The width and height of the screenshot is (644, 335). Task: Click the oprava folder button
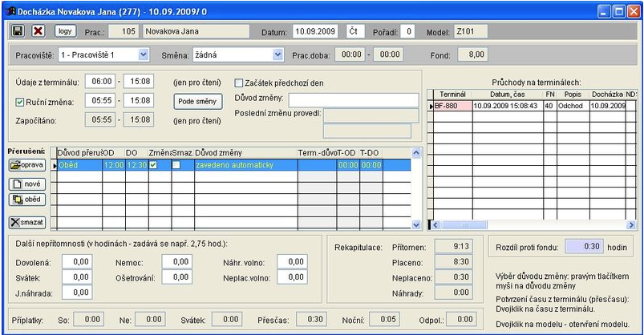click(27, 165)
